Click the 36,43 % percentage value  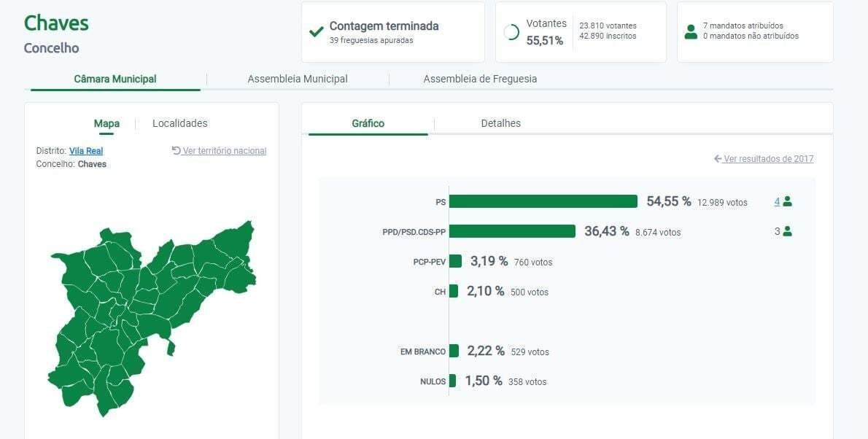click(607, 231)
